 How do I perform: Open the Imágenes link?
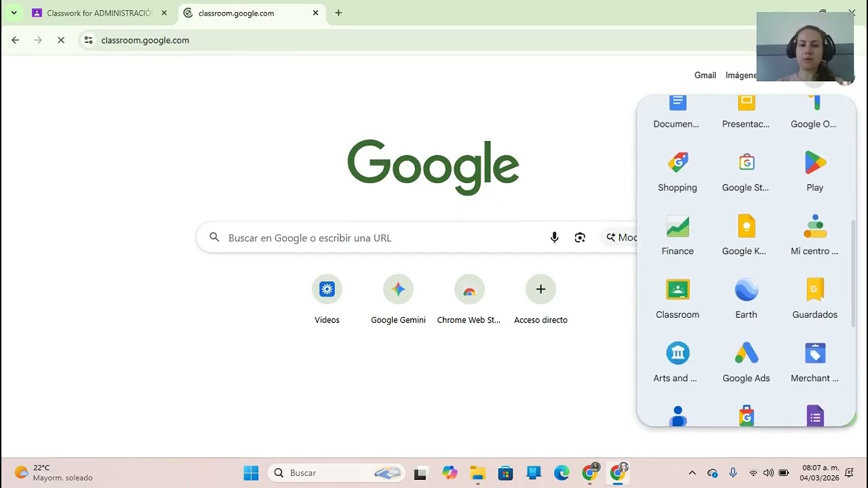[x=741, y=75]
